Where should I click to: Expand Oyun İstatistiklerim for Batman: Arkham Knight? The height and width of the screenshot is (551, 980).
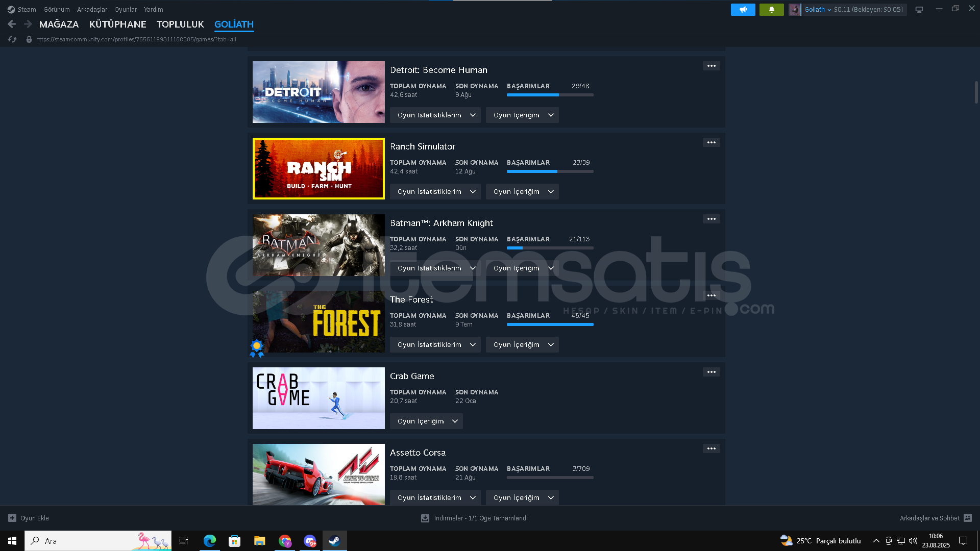coord(435,268)
